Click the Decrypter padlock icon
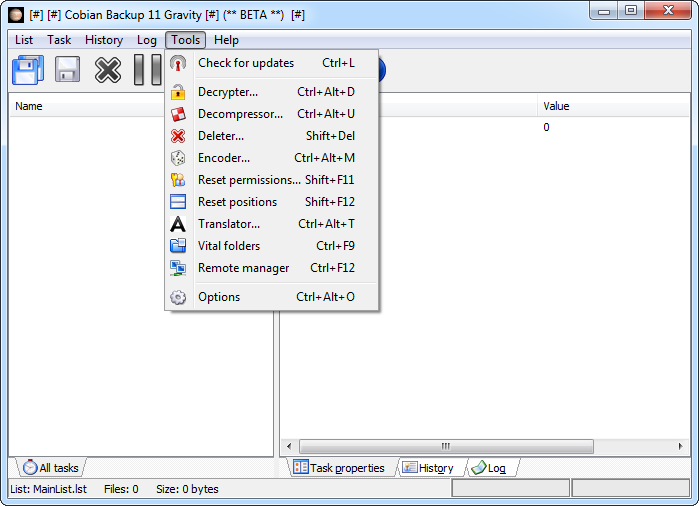Screen dimensions: 699x506 coord(178,92)
